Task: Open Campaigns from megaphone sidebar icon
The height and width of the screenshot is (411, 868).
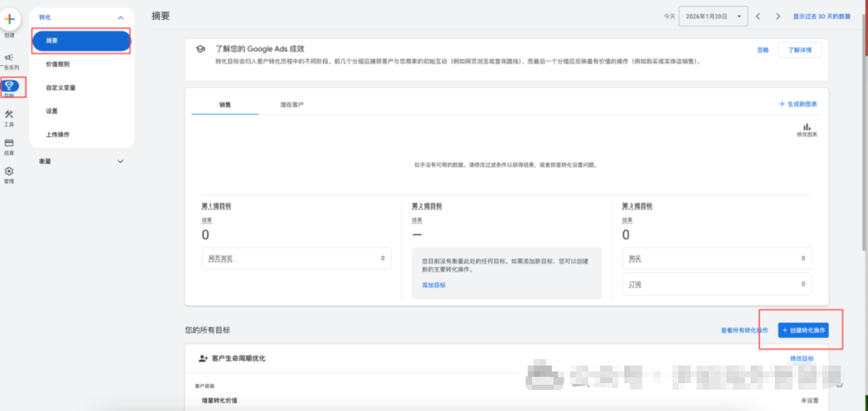Action: [9, 58]
